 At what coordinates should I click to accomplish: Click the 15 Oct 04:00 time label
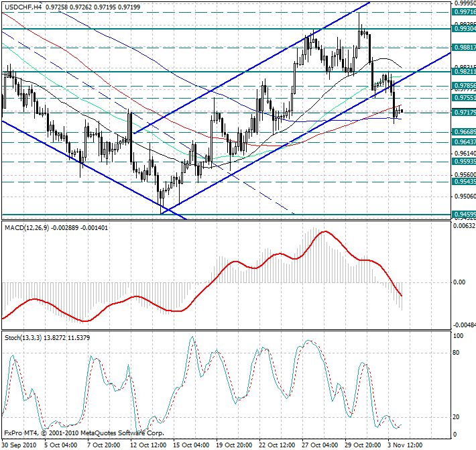[191, 445]
